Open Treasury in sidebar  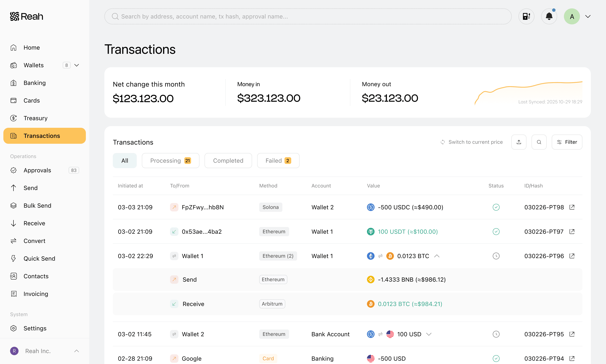point(35,118)
